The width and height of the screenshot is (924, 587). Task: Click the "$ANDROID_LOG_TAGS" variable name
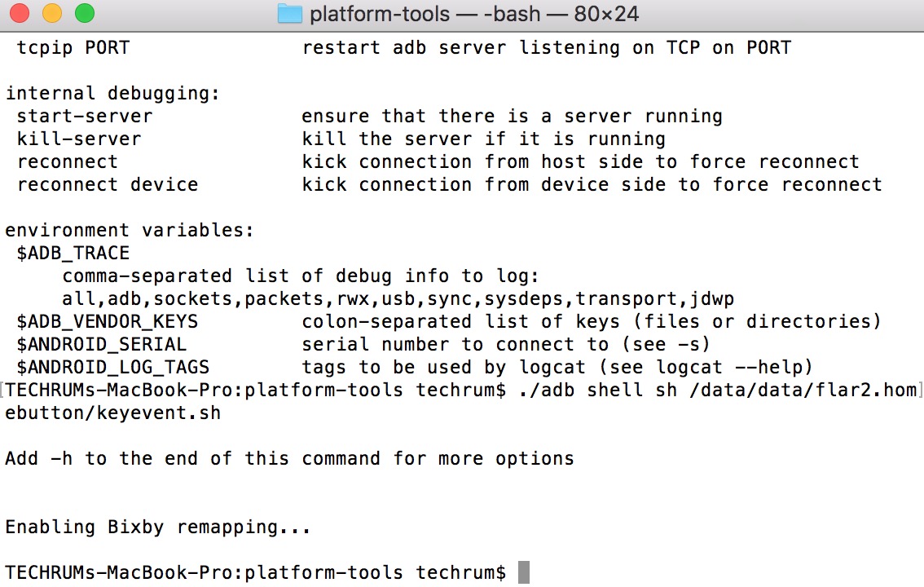tap(112, 367)
